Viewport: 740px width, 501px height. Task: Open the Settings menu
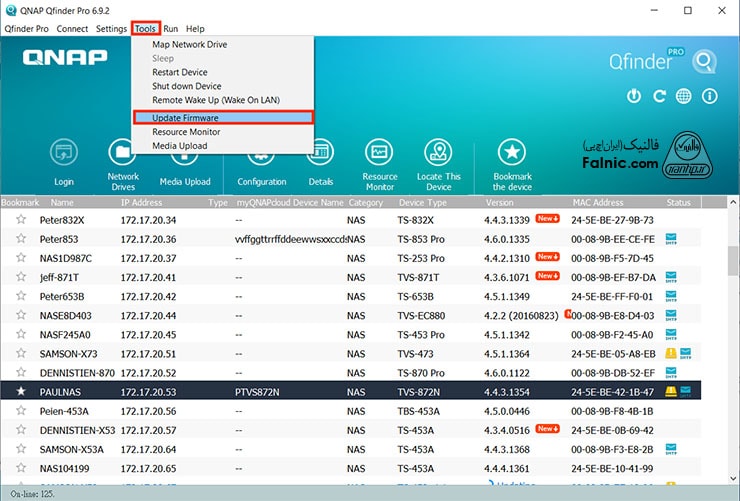pos(111,29)
